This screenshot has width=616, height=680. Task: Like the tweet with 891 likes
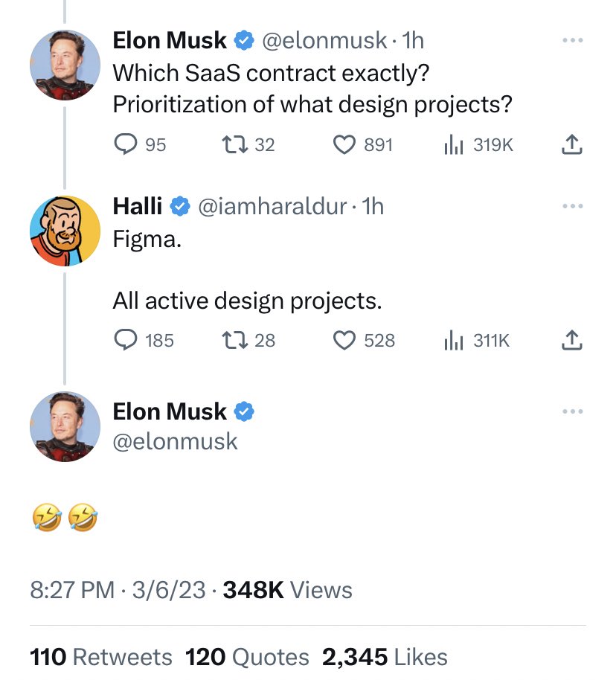coord(344,144)
